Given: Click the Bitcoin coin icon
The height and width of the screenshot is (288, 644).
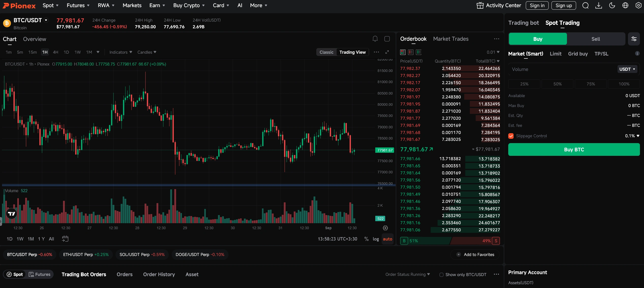Looking at the screenshot, I should [x=7, y=23].
